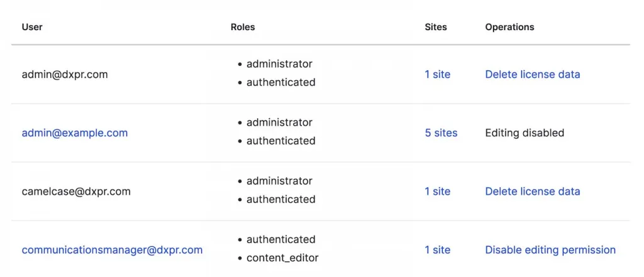The width and height of the screenshot is (644, 277).
Task: Open the 1 site link for communicationsmanager
Action: [437, 250]
